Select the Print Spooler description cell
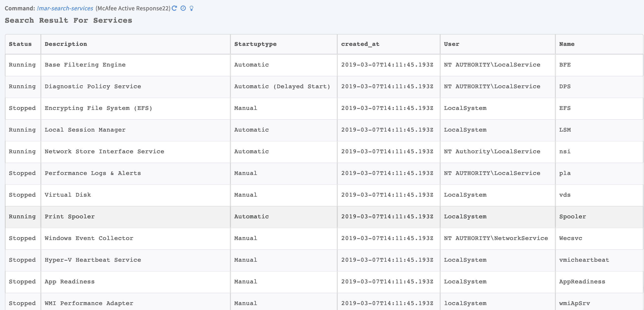644x310 pixels. click(70, 216)
